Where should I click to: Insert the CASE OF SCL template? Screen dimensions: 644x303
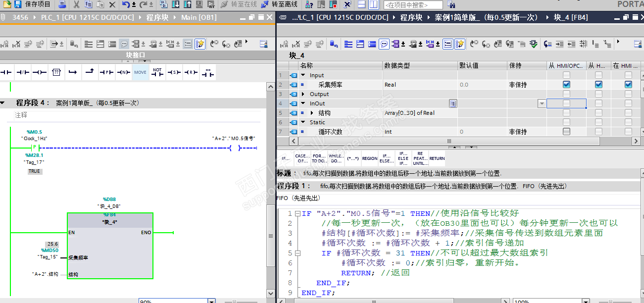point(302,158)
